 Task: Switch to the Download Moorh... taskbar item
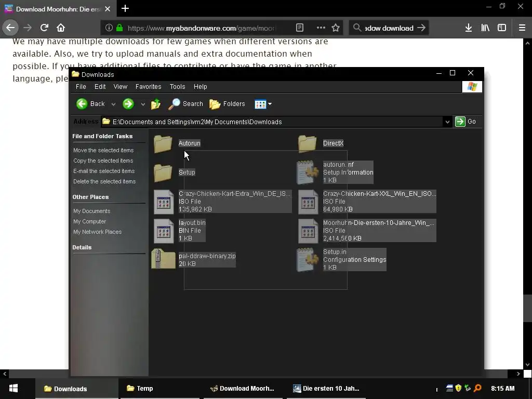tap(243, 389)
